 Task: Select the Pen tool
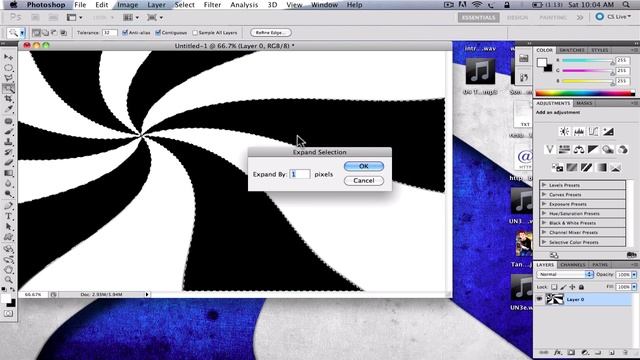(8, 206)
